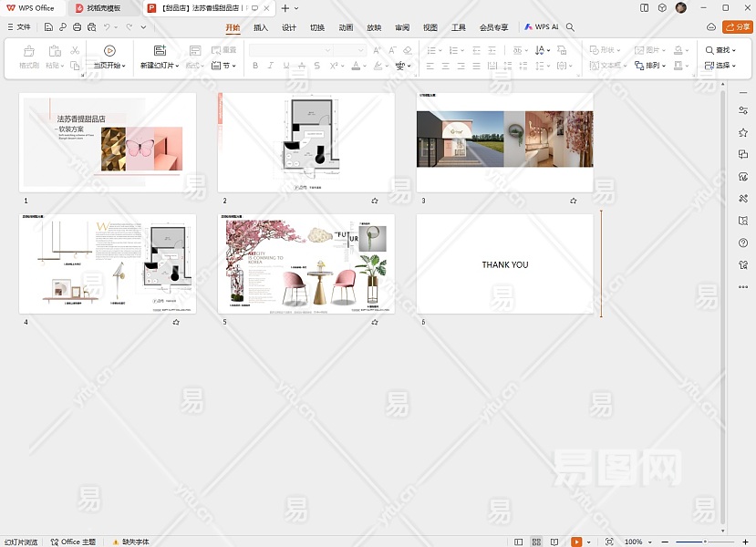Open the 当页开始 dropdown arrow

click(124, 66)
